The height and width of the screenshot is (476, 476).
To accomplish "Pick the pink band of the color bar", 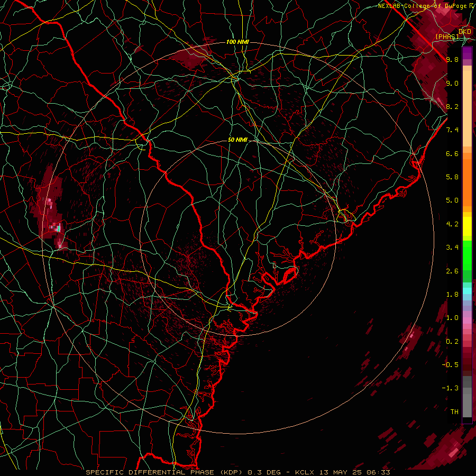I will pyautogui.click(x=467, y=321).
